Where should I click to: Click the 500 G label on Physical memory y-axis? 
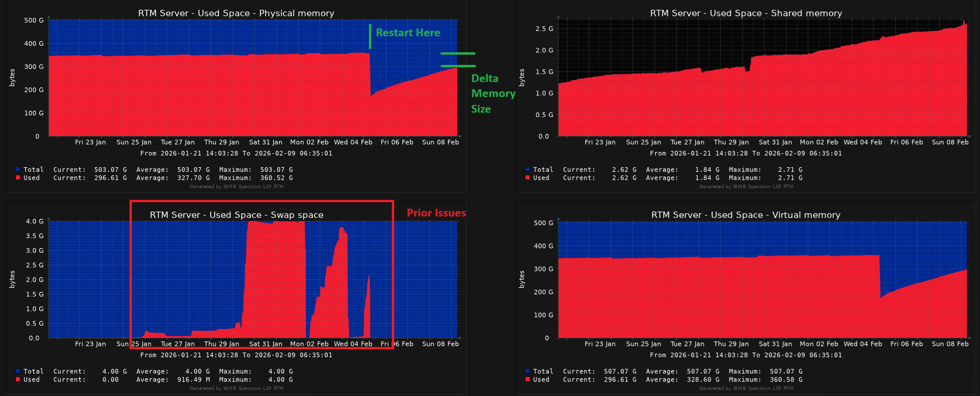tap(34, 20)
